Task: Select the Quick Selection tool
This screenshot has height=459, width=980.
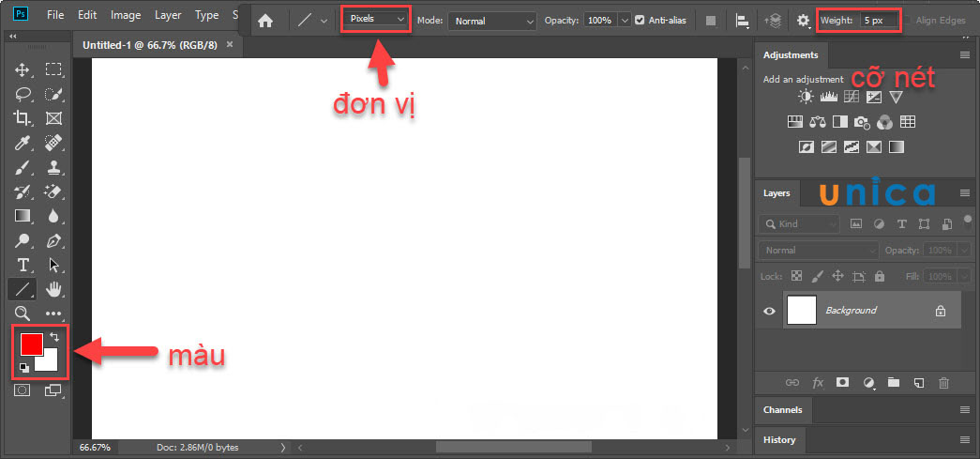Action: 53,94
